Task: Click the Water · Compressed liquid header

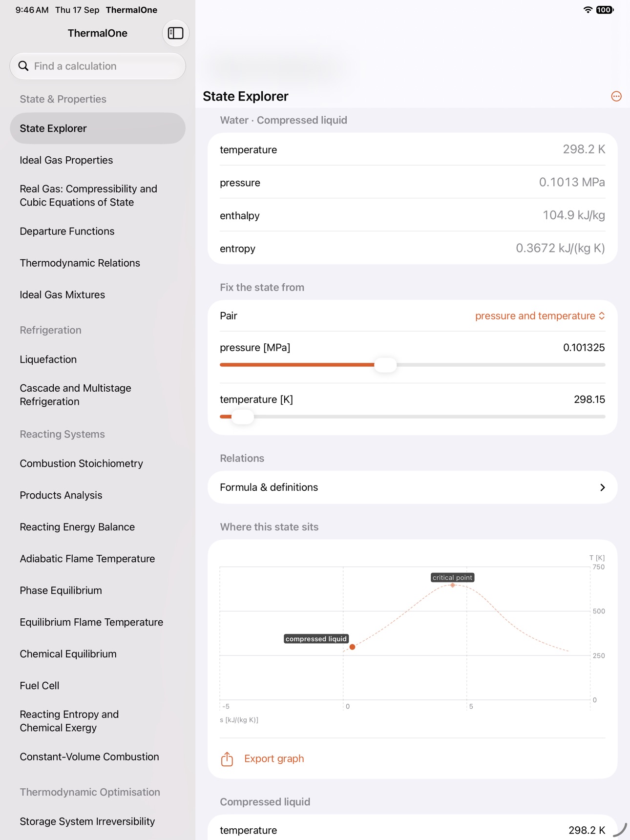Action: pos(284,120)
